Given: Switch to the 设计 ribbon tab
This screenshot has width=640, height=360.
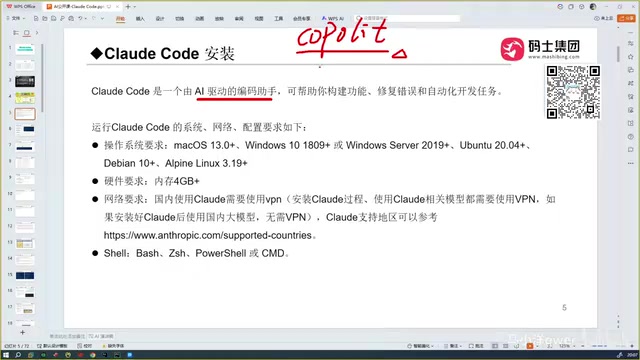Looking at the screenshot, I should 160,19.
